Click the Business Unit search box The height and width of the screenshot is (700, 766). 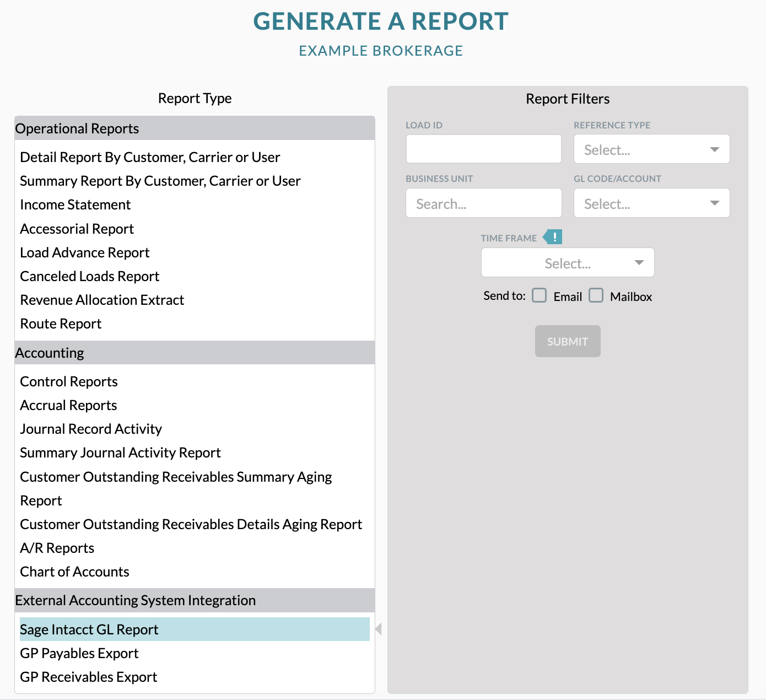pyautogui.click(x=483, y=203)
